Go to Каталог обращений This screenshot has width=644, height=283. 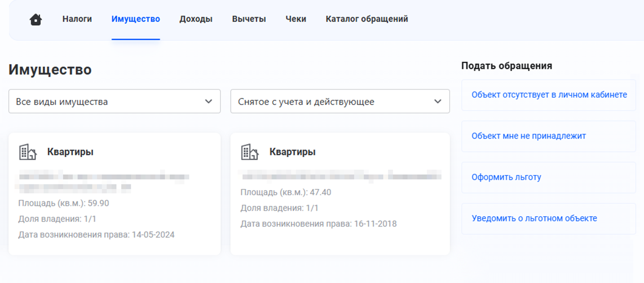click(366, 19)
